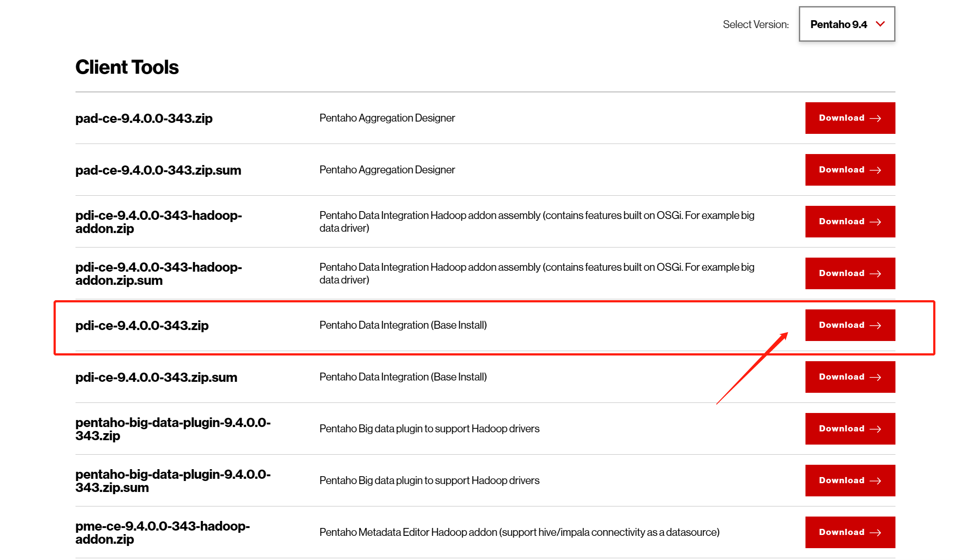
Task: Click arrow icon on Metadata Editor addon download
Action: coord(875,533)
